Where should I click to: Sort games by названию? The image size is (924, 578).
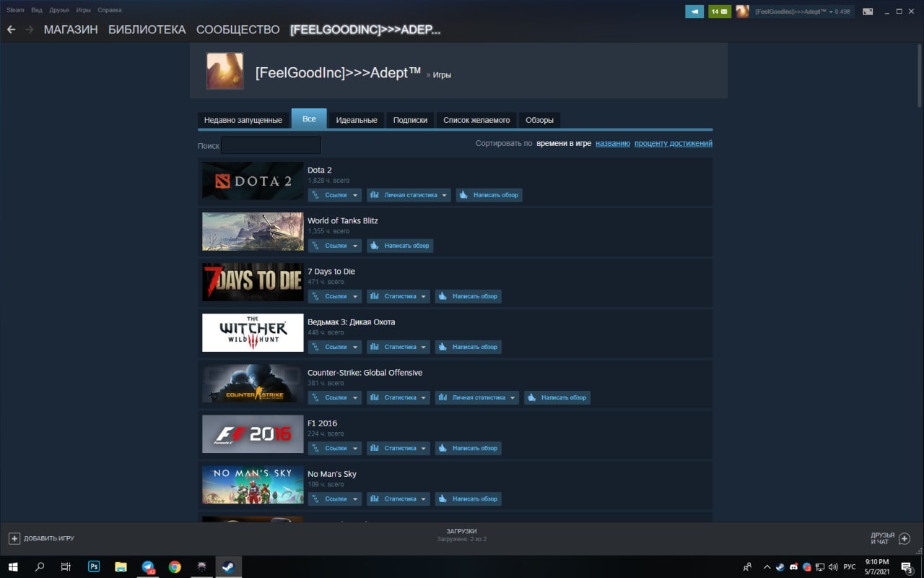(x=613, y=143)
